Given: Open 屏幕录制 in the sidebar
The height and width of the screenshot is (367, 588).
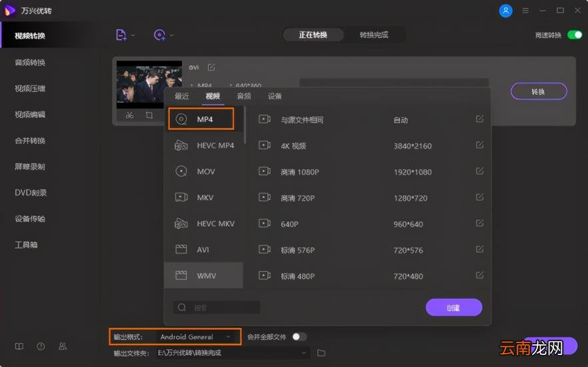Looking at the screenshot, I should pos(30,167).
